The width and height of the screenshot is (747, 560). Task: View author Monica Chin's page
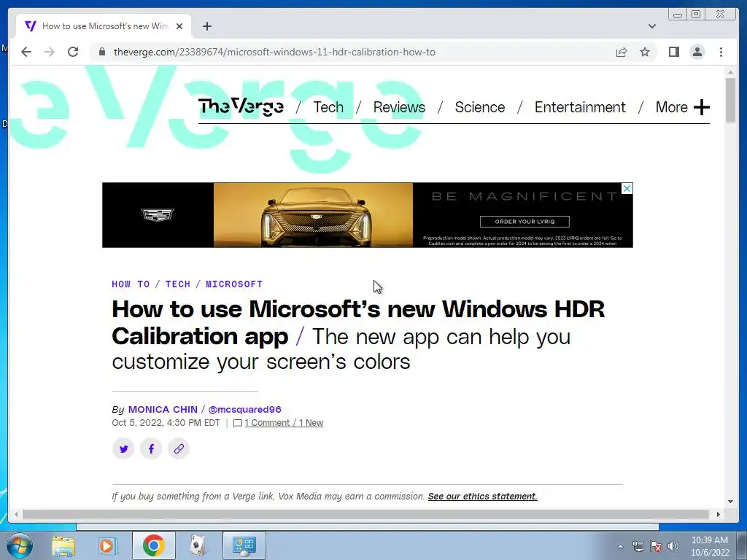point(163,410)
